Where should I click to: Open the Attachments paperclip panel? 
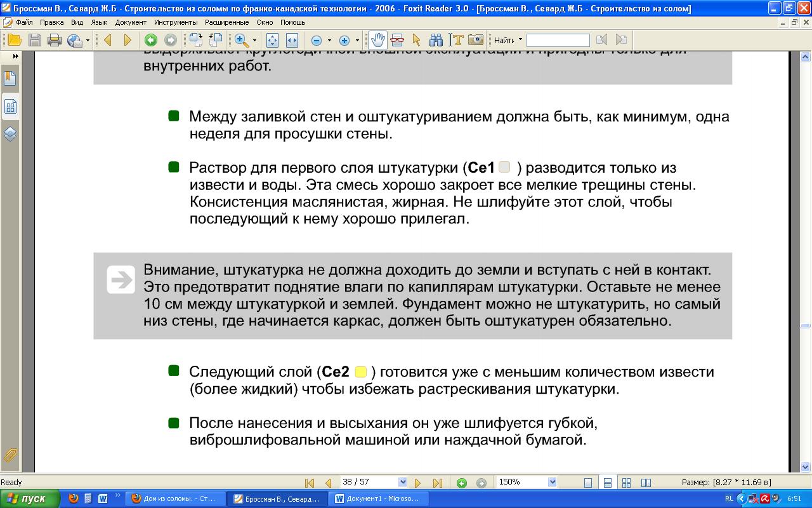tap(10, 455)
